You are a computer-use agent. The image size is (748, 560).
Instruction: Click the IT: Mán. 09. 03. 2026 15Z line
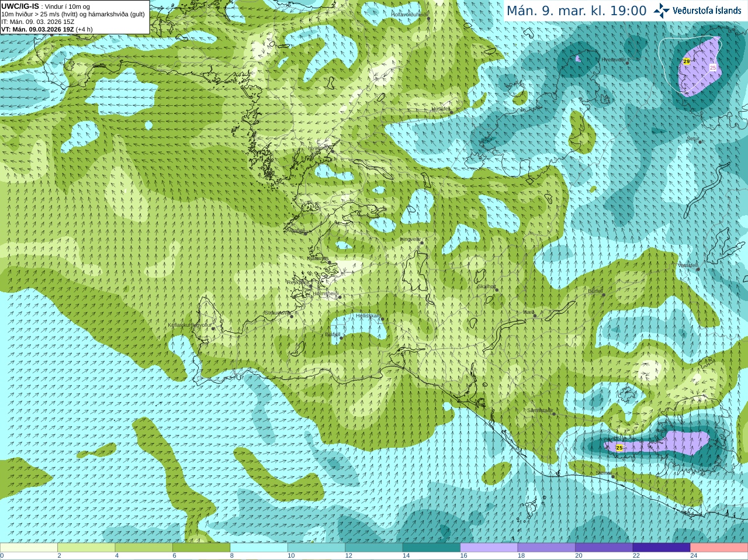click(x=37, y=22)
